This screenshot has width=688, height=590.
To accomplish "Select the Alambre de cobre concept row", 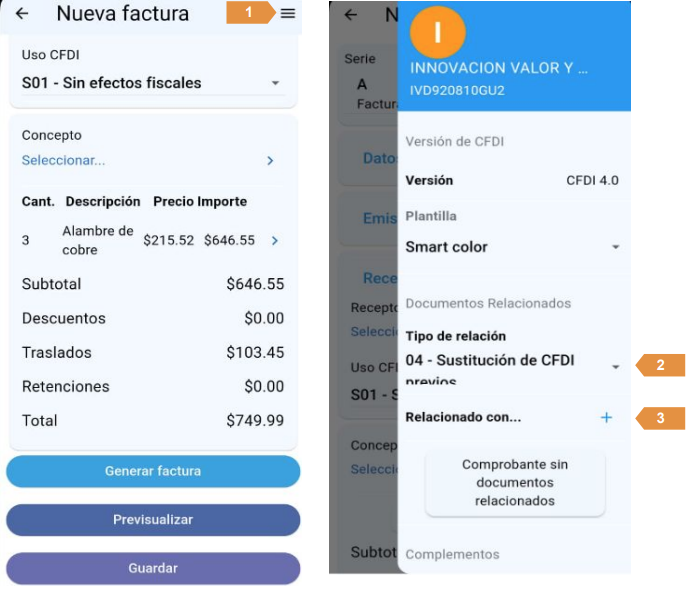I will (98, 240).
